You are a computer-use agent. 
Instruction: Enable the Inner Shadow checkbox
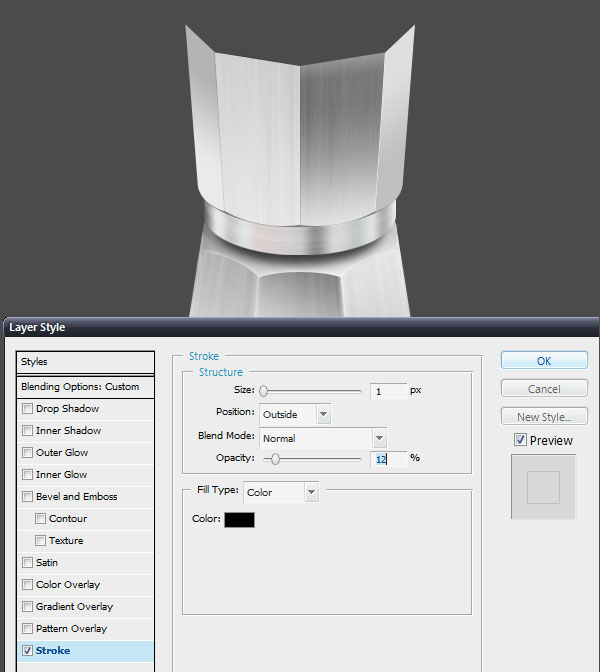click(27, 430)
